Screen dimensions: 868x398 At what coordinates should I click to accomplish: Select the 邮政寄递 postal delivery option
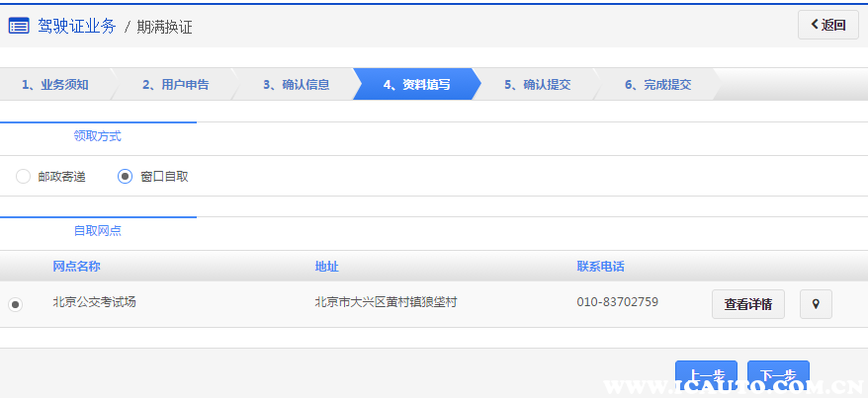click(23, 177)
